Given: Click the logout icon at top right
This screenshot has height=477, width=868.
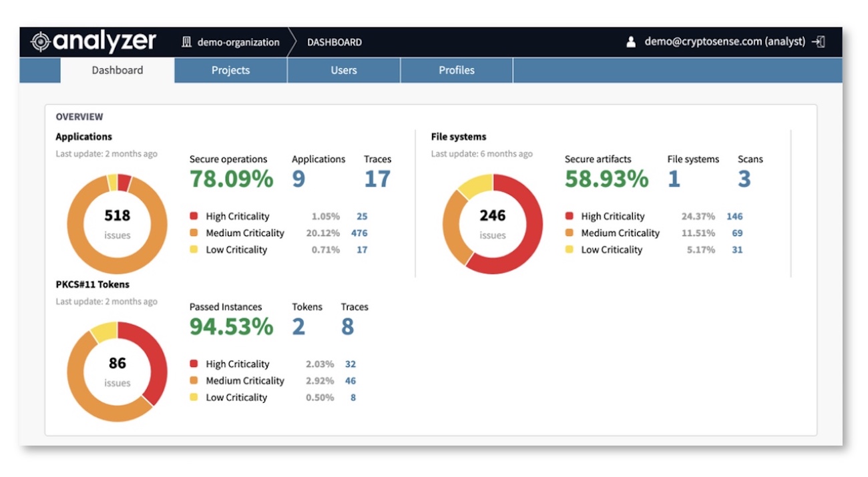Looking at the screenshot, I should [x=820, y=41].
